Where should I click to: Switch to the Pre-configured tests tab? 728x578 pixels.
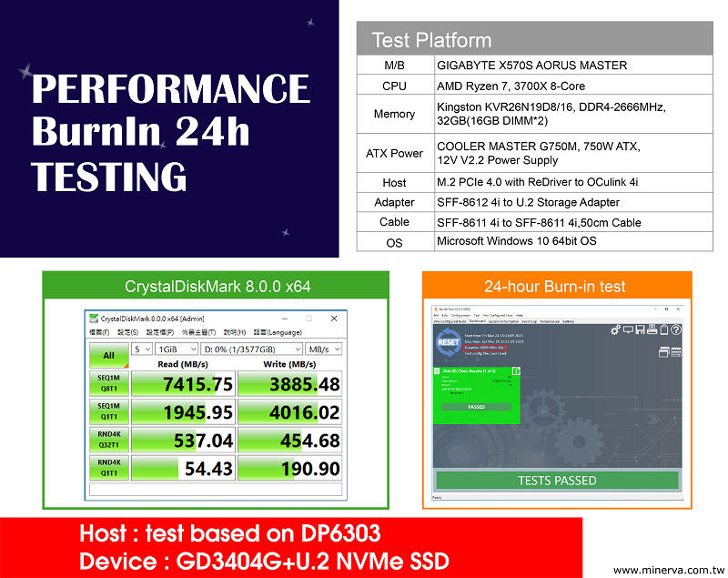tap(450, 321)
